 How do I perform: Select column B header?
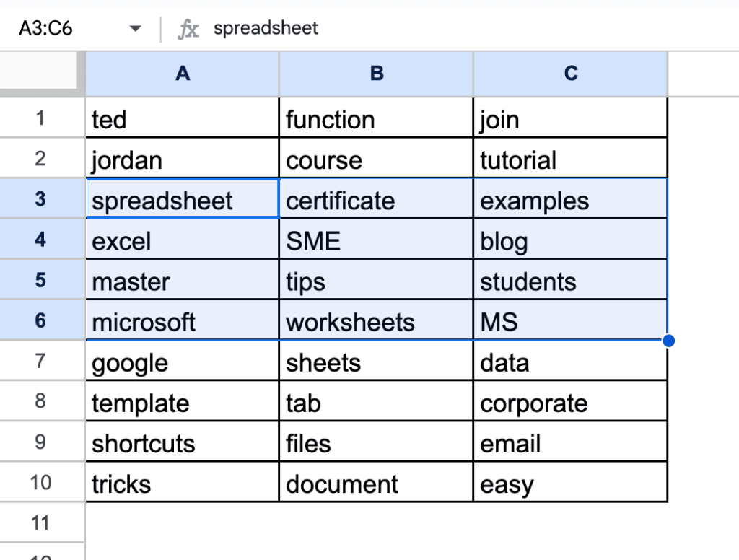pos(375,73)
